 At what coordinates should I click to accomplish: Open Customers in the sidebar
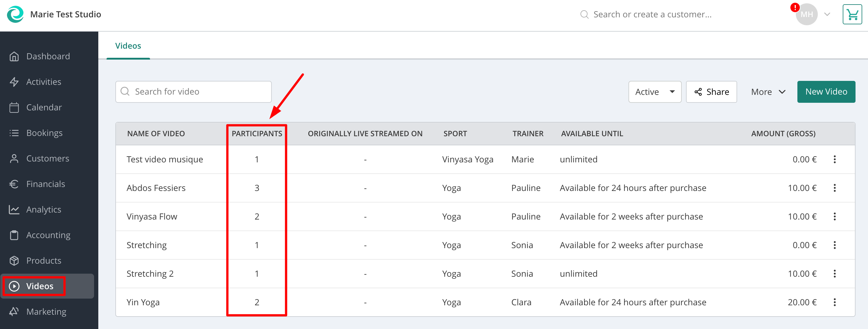47,159
